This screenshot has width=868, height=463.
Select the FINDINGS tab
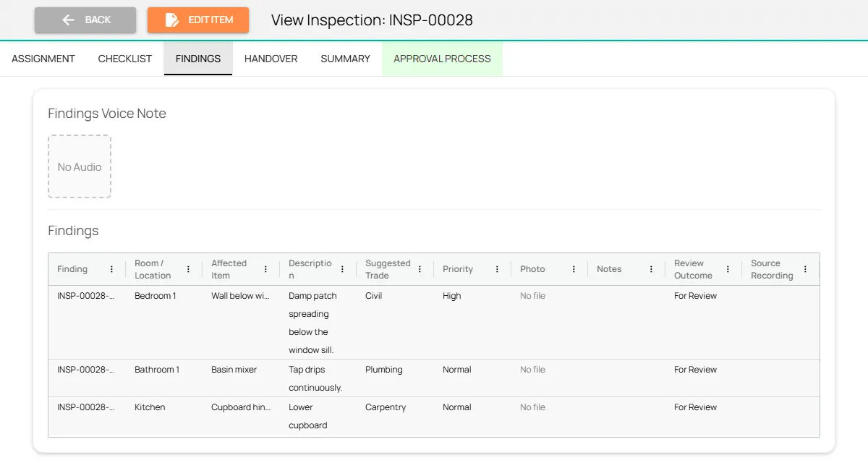[198, 59]
